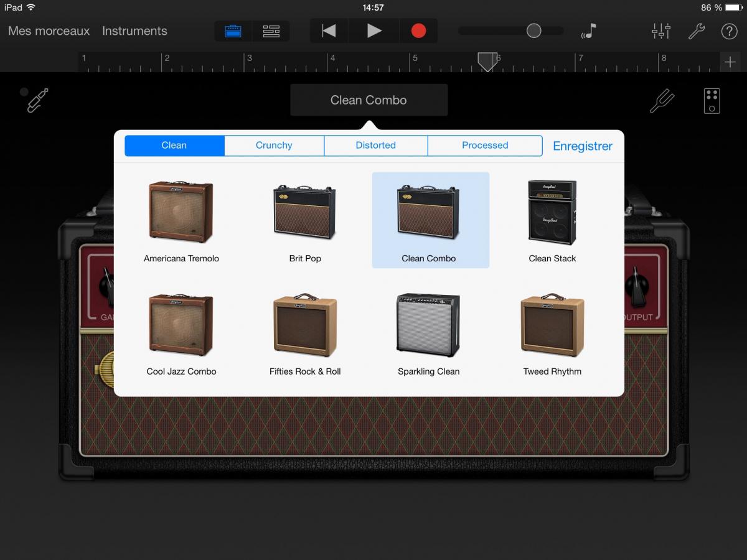Select the Clean Stack amp
This screenshot has width=747, height=560.
pos(552,222)
